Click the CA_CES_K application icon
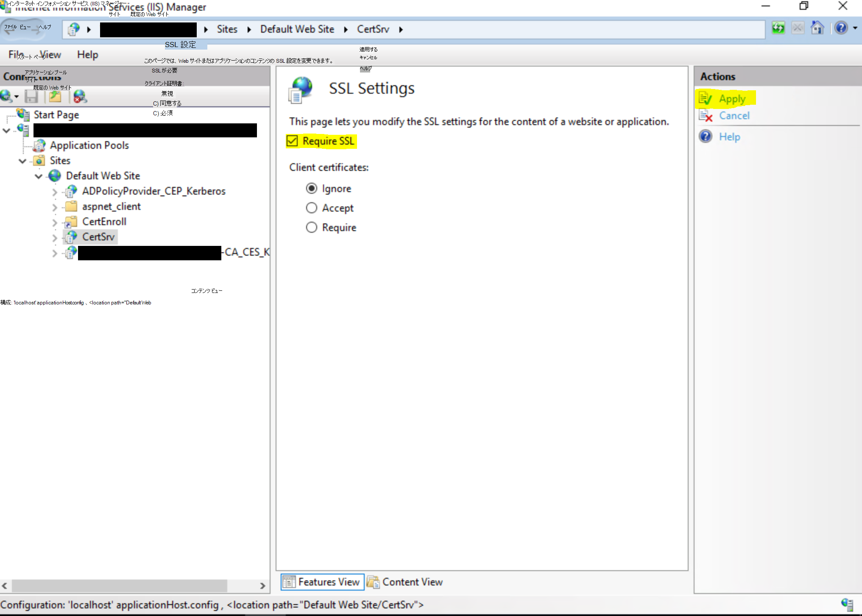 pyautogui.click(x=71, y=252)
